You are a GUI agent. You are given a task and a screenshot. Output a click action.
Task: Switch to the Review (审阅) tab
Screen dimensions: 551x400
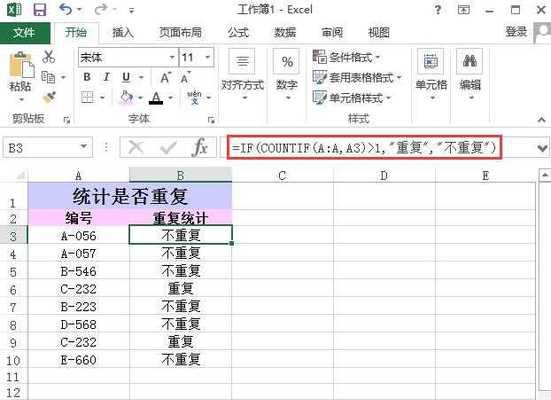[x=332, y=33]
